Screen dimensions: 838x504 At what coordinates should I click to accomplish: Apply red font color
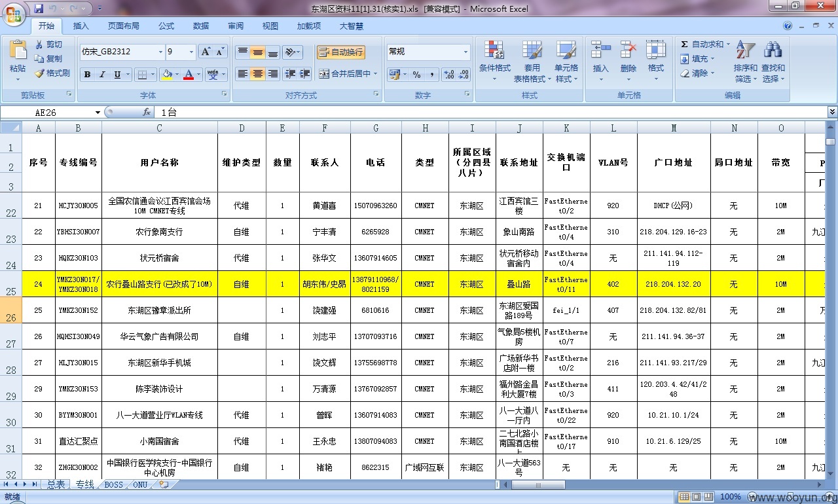tap(189, 75)
